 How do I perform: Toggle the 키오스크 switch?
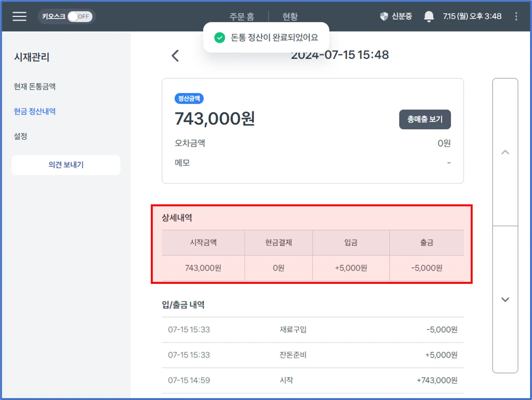pyautogui.click(x=80, y=16)
